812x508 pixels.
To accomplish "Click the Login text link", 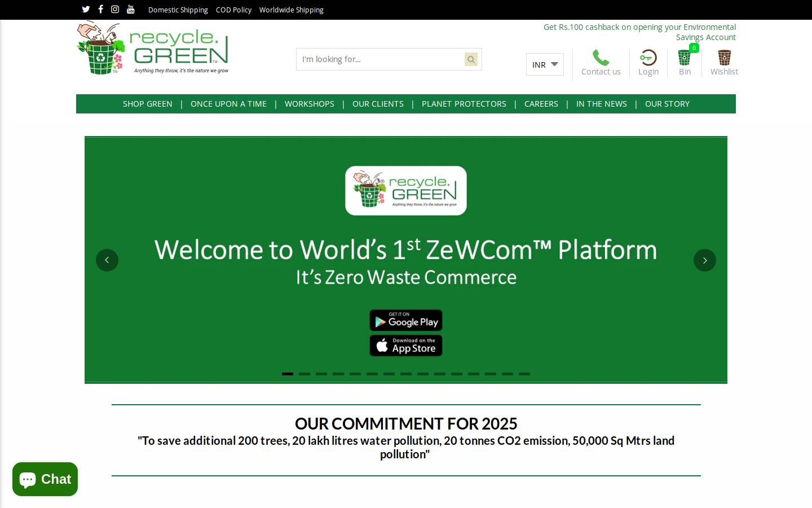I will [x=648, y=72].
